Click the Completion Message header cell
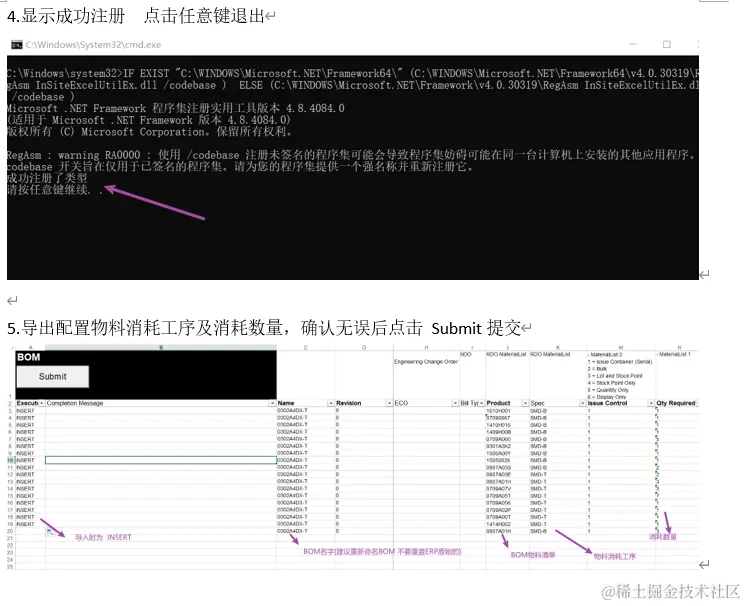Image resolution: width=746 pixels, height=606 pixels. 161,403
